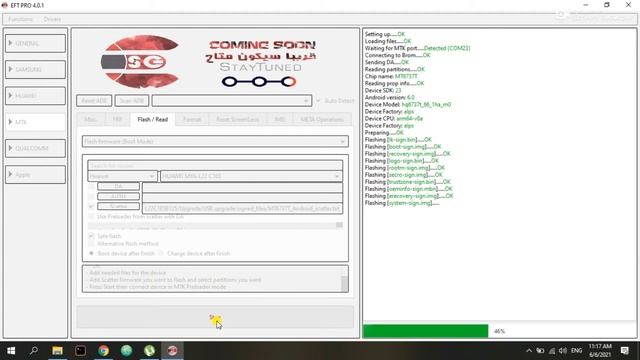
Task: Click the Coming Soon banner image
Action: pos(215,61)
